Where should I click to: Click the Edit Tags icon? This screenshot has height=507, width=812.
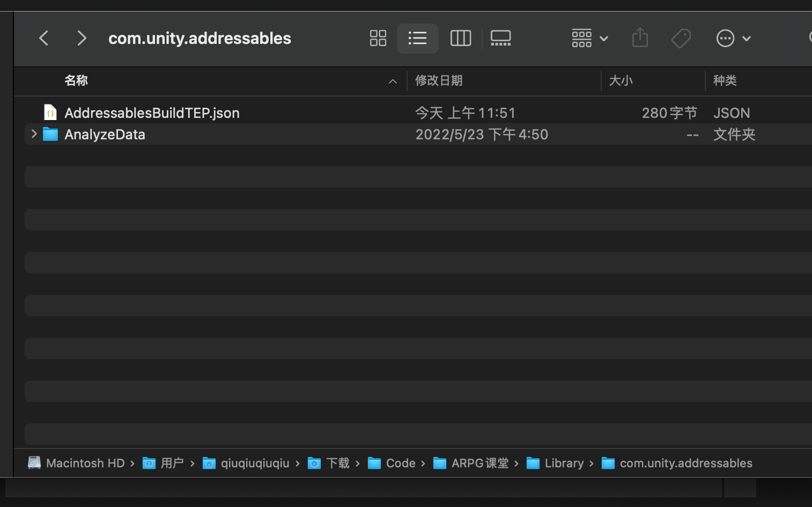coord(681,39)
